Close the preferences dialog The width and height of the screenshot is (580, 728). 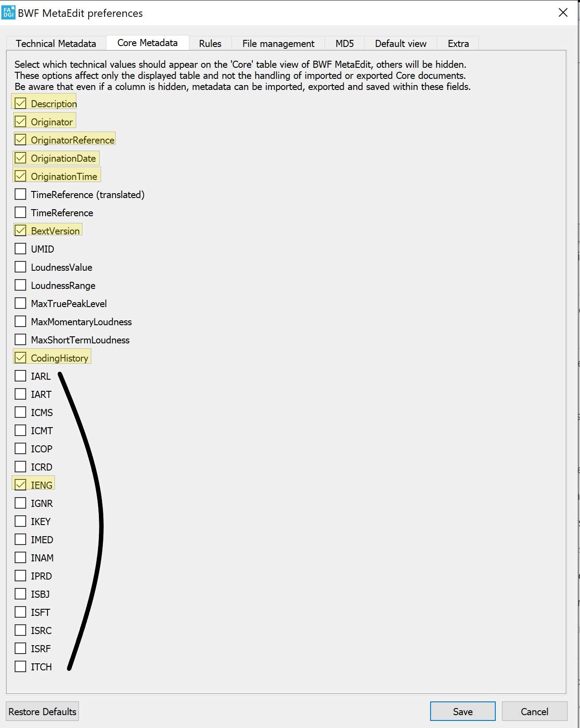click(x=563, y=12)
